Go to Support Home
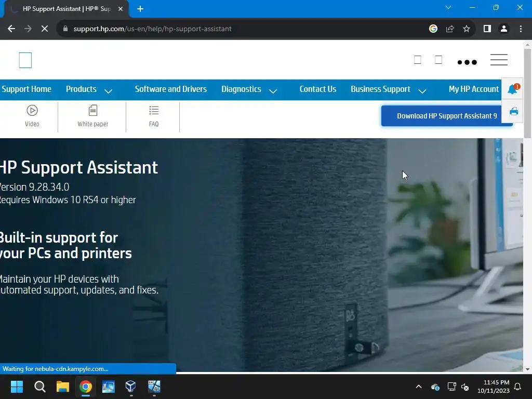Screen dimensions: 532x399 pos(26,89)
